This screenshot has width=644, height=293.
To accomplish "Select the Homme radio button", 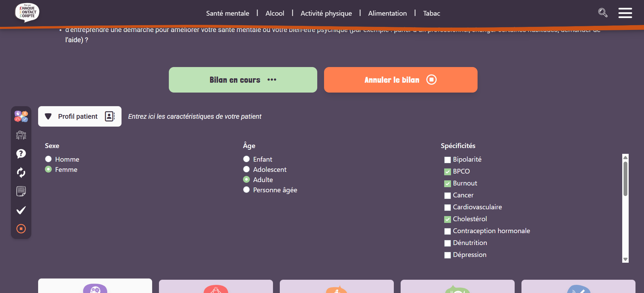I will [x=48, y=159].
